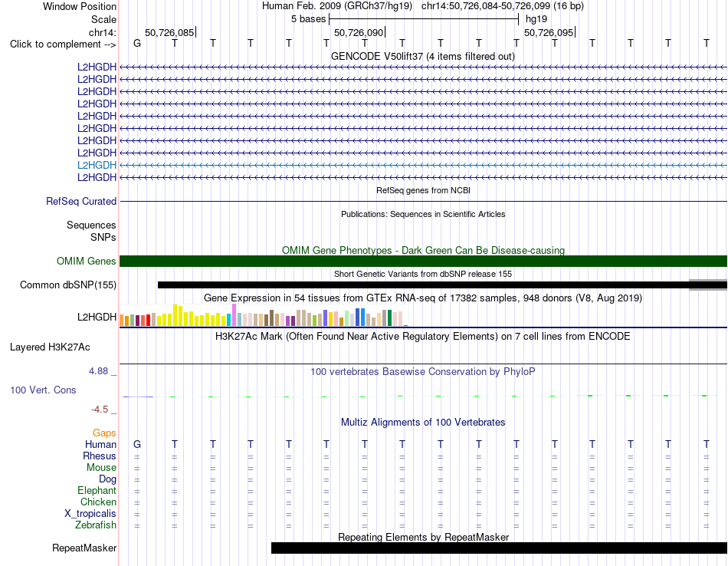Open the RefSeq Curated track label

[80, 201]
